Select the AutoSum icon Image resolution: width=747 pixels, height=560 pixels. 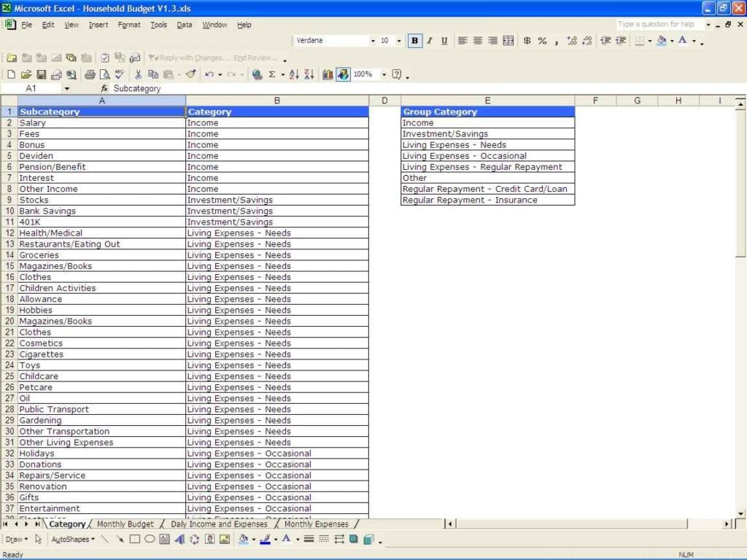[271, 74]
